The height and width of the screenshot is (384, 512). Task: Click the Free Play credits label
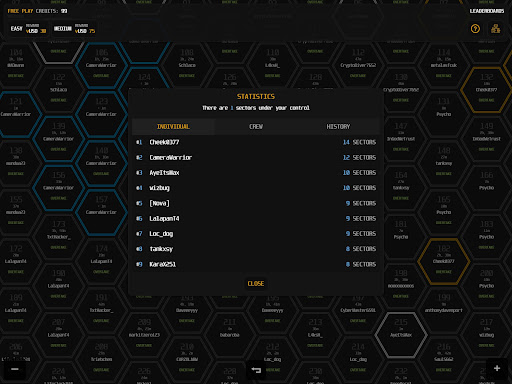pyautogui.click(x=37, y=11)
